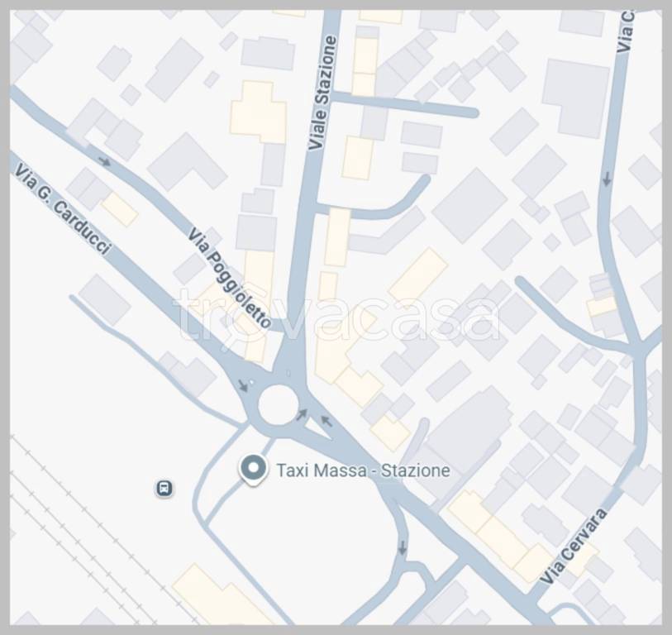Image resolution: width=672 pixels, height=635 pixels.
Task: Click the two arrows right of roundabout
Action: [x=314, y=418]
